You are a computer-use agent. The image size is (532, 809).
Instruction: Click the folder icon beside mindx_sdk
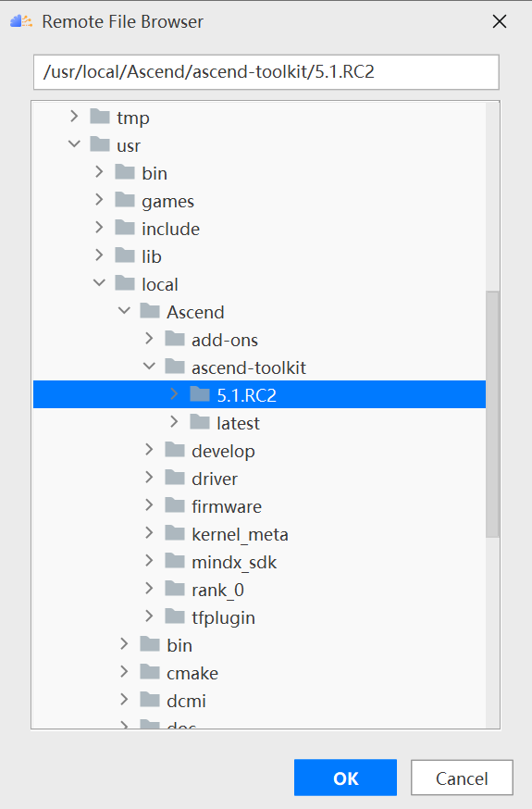point(175,561)
